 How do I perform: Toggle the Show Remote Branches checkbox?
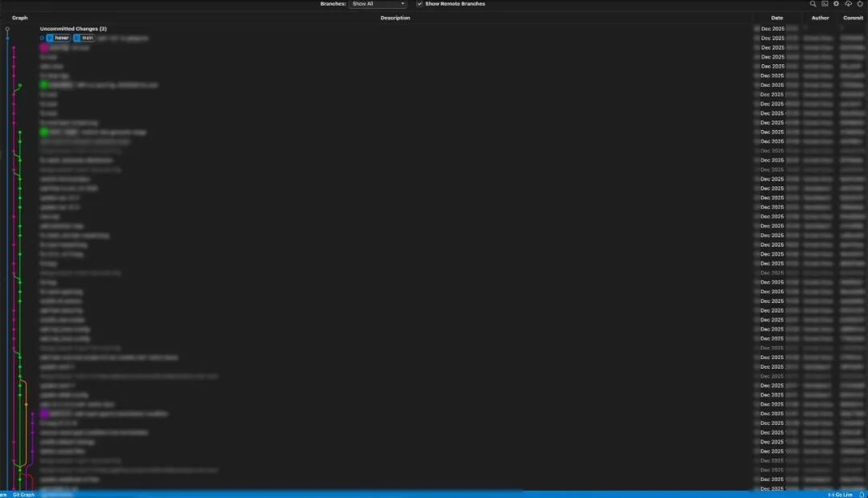tap(420, 4)
